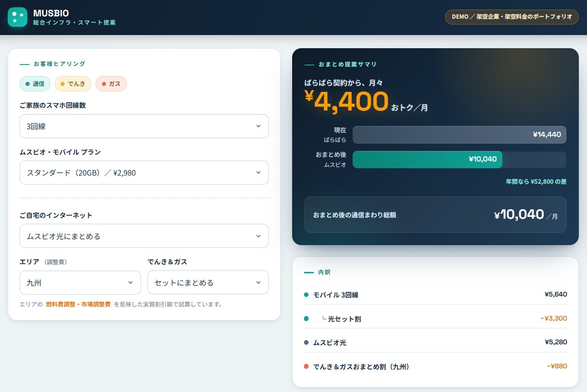
Task: Click the DEMO portfolio badge in header
Action: point(512,17)
